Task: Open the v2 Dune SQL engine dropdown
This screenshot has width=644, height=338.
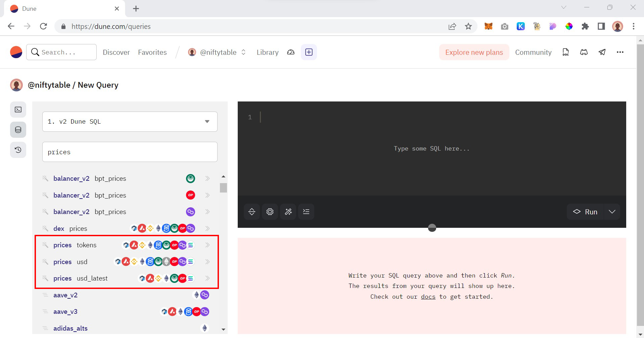Action: point(130,122)
